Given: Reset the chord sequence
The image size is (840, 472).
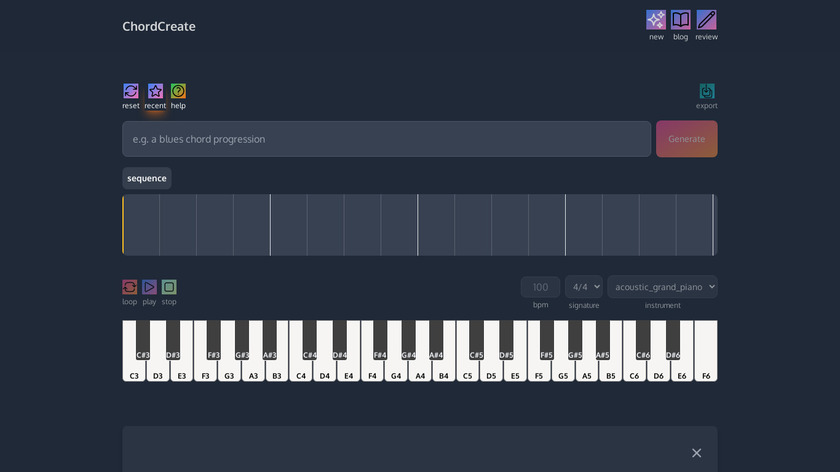Looking at the screenshot, I should point(131,91).
